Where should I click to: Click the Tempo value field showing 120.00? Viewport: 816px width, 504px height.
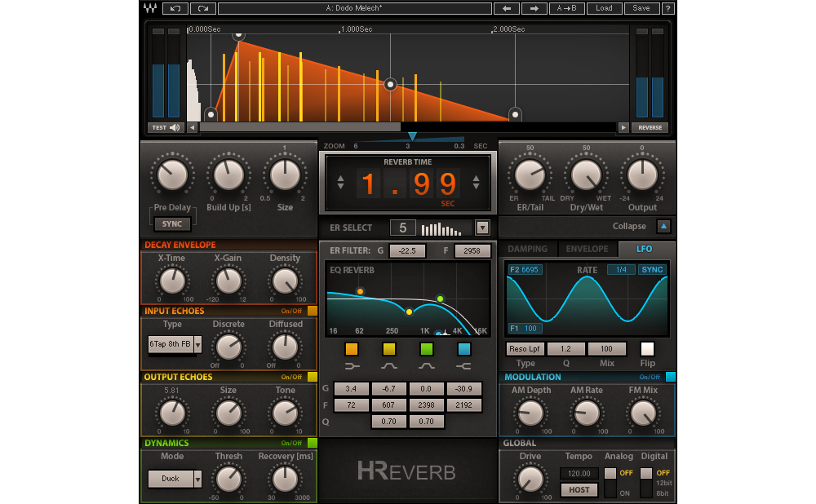pos(580,473)
